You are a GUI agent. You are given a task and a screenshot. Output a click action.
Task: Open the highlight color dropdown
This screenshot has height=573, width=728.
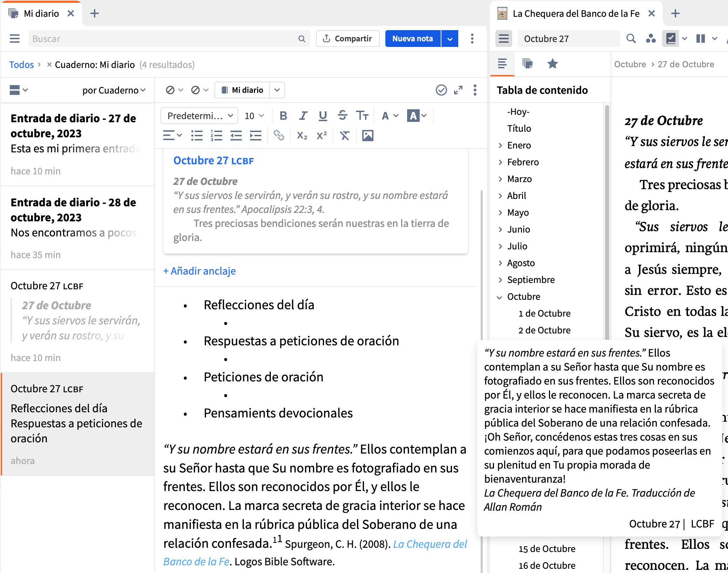(417, 116)
